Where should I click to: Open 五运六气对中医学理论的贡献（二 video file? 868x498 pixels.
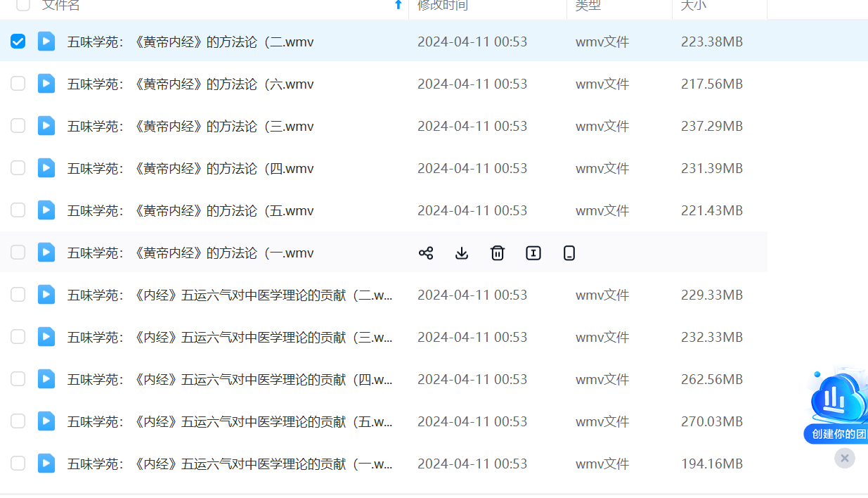230,295
